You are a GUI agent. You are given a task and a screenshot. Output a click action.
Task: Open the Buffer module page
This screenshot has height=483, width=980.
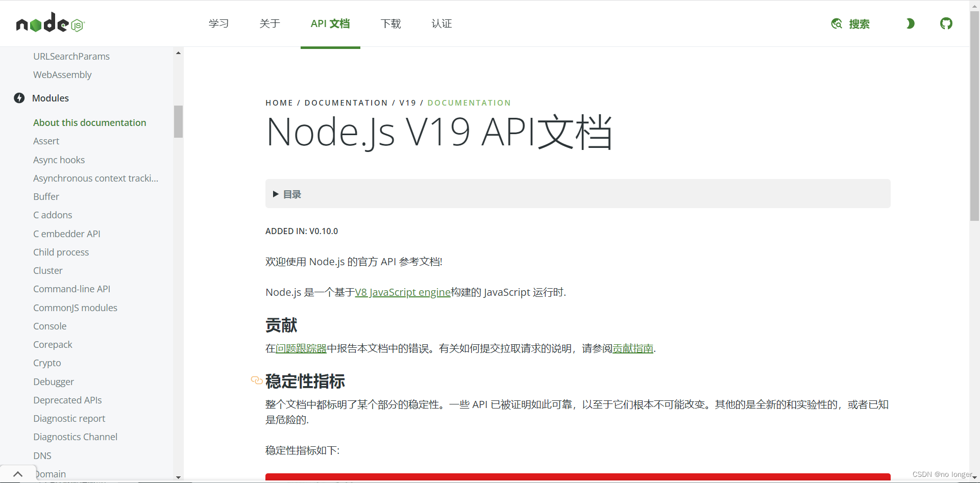click(x=46, y=196)
